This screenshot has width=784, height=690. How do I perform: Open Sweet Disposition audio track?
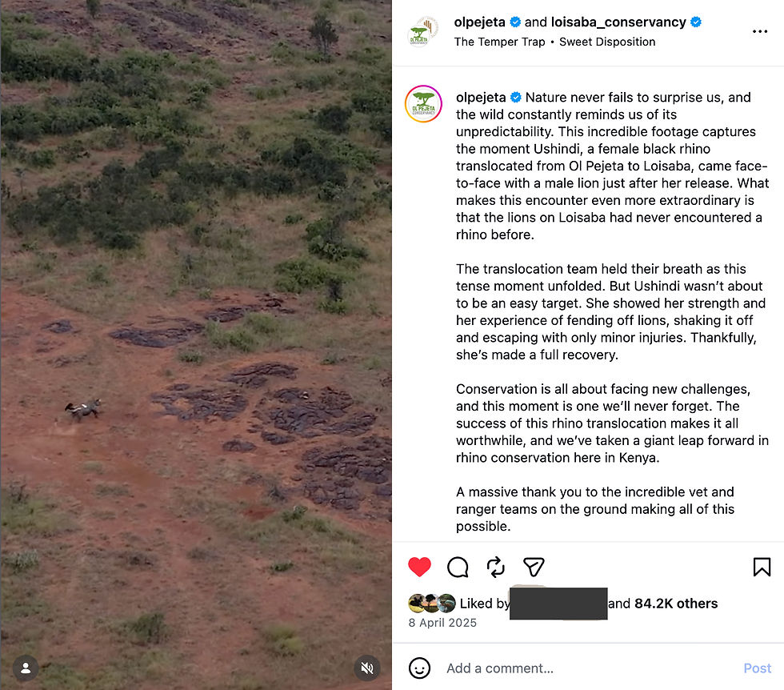click(607, 42)
